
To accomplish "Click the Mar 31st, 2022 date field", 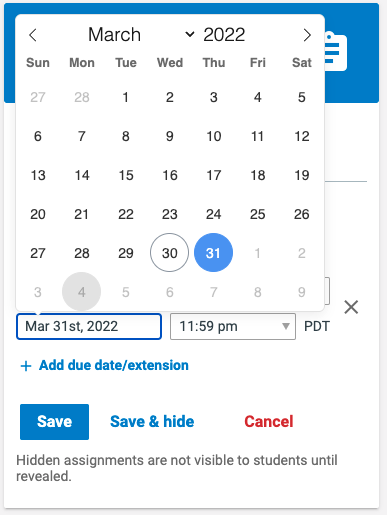I will (x=89, y=326).
